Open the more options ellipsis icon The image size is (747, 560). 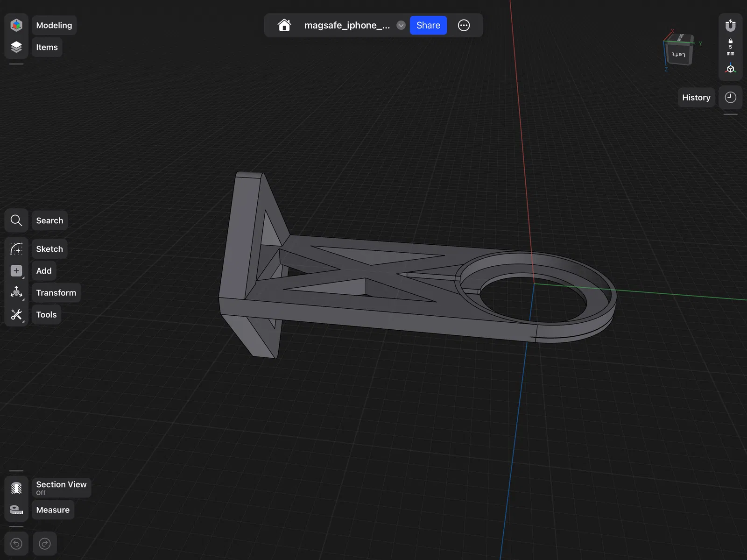[464, 25]
